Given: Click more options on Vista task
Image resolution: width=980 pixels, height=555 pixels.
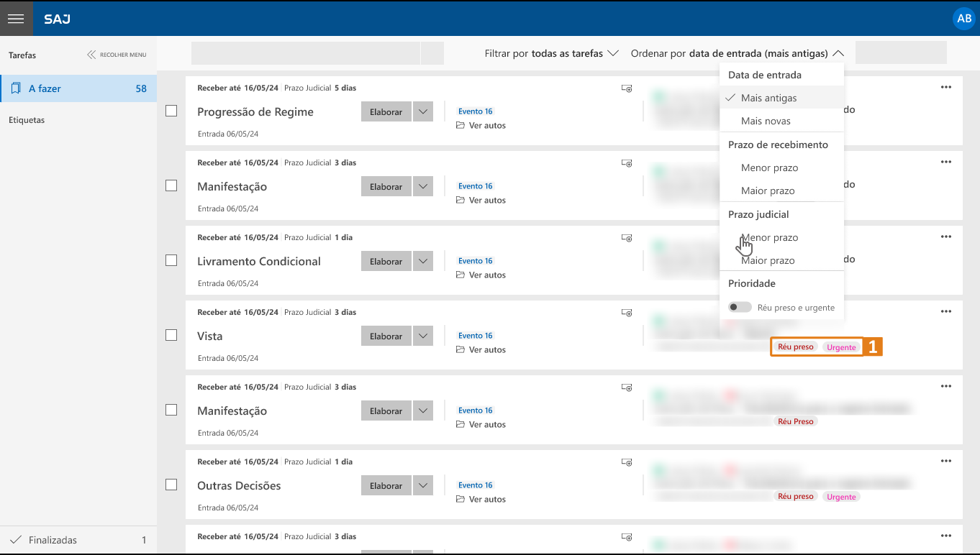Looking at the screenshot, I should (945, 311).
